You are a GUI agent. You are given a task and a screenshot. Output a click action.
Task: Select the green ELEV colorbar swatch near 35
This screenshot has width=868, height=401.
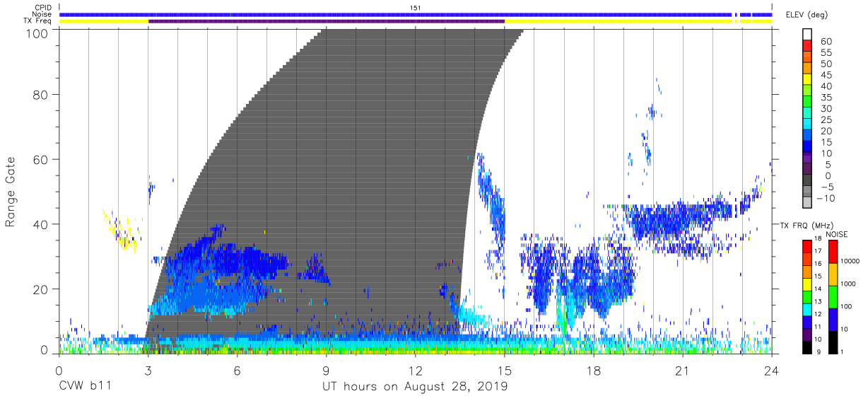click(x=807, y=101)
